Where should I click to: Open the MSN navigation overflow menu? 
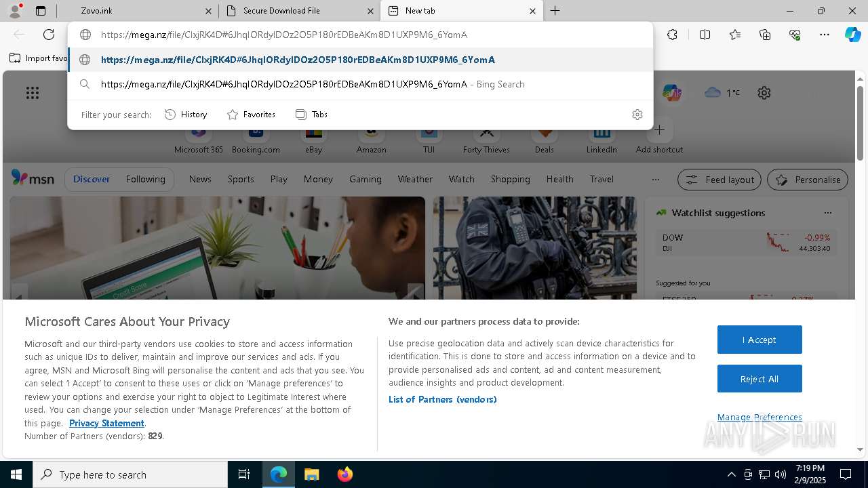(655, 180)
